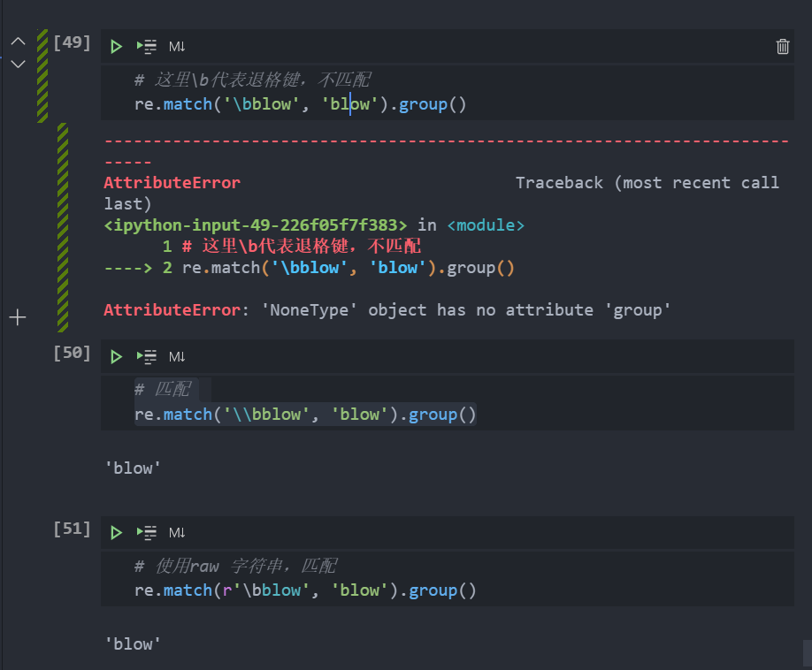Select execution count label [51]
The image size is (812, 670).
click(72, 529)
